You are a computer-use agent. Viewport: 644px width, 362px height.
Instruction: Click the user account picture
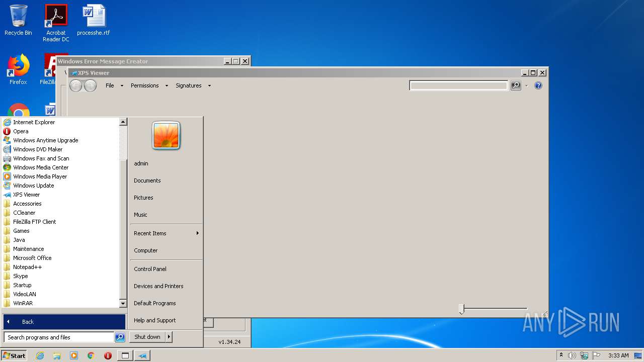166,136
